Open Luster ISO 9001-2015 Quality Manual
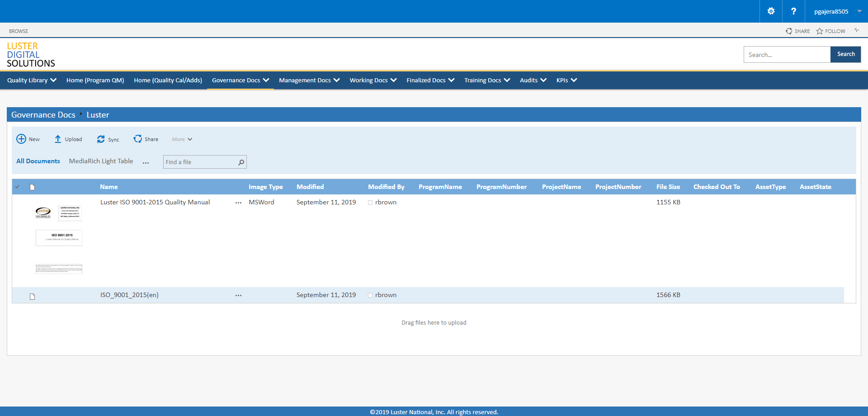 pyautogui.click(x=155, y=202)
